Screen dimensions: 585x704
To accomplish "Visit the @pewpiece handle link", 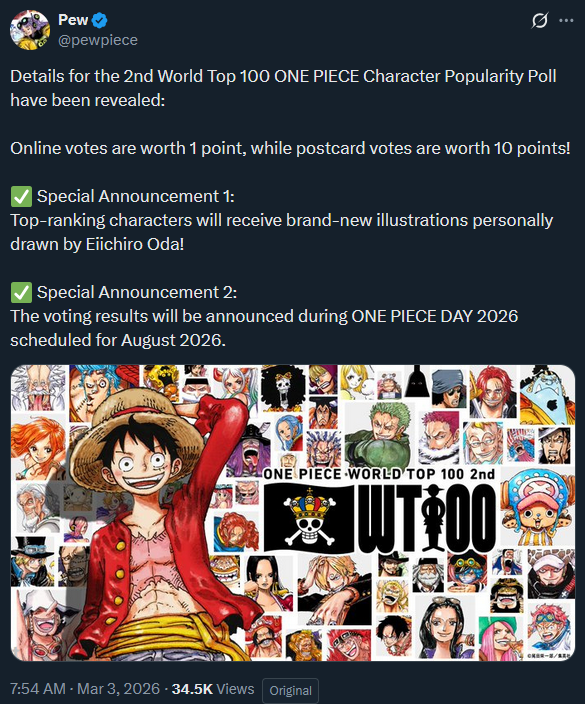I will coord(98,40).
